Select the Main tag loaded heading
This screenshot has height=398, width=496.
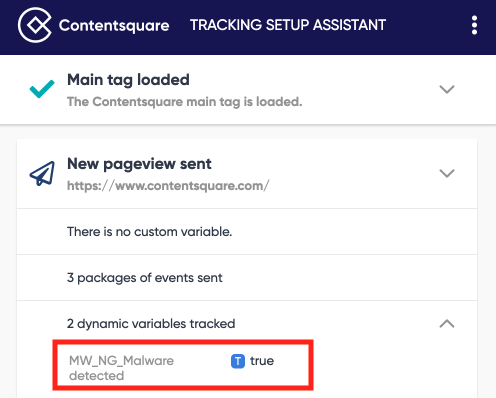point(128,80)
